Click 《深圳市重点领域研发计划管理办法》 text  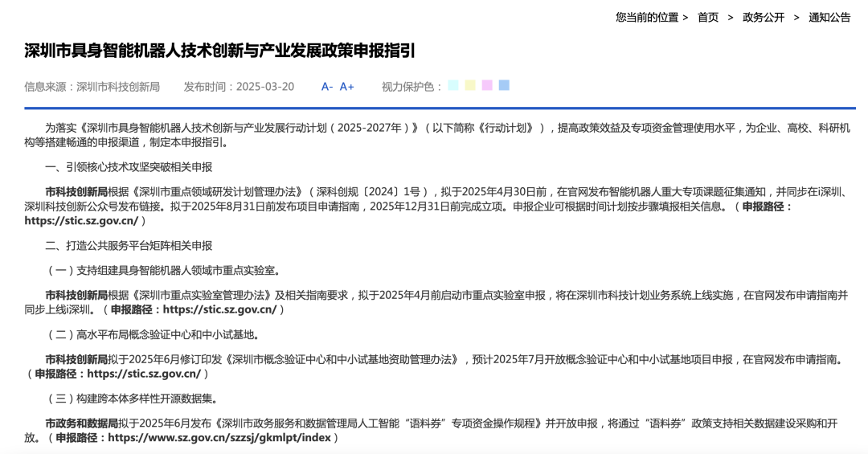(217, 192)
